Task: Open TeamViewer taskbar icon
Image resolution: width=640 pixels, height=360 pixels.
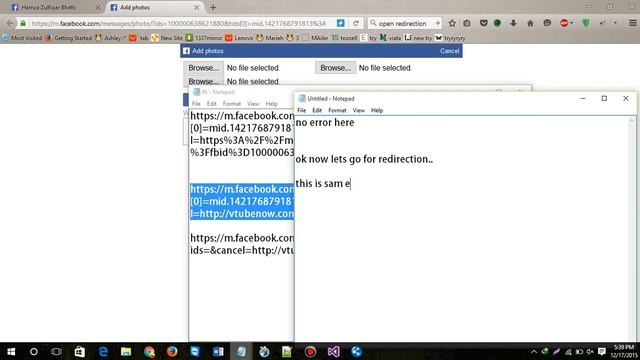Action: tap(195, 351)
